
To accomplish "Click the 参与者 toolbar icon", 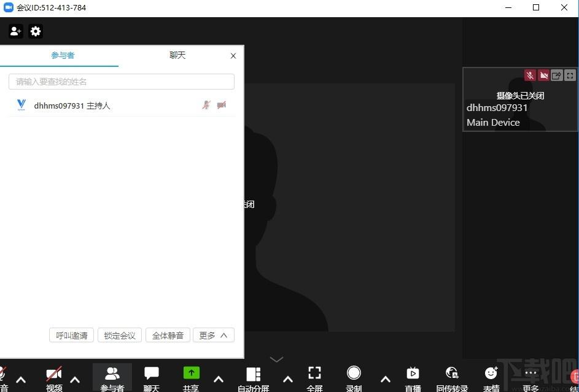I will [x=112, y=379].
